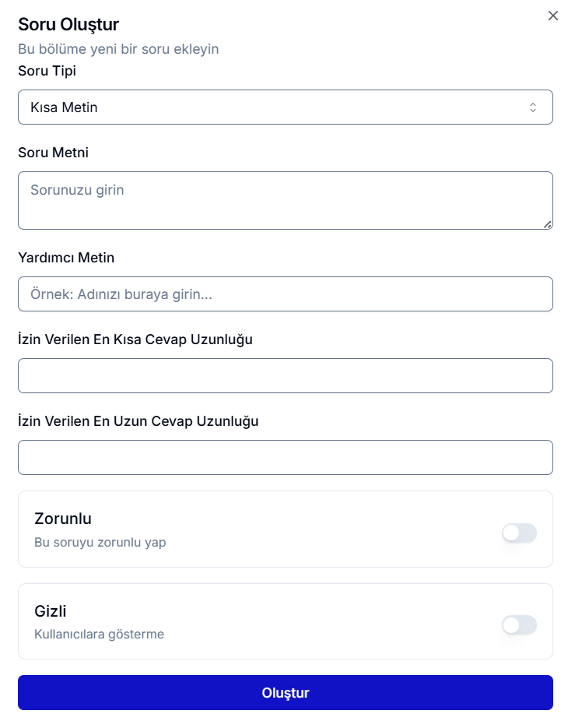Image resolution: width=568 pixels, height=728 pixels.
Task: Click the Gizli card title
Action: (x=51, y=611)
